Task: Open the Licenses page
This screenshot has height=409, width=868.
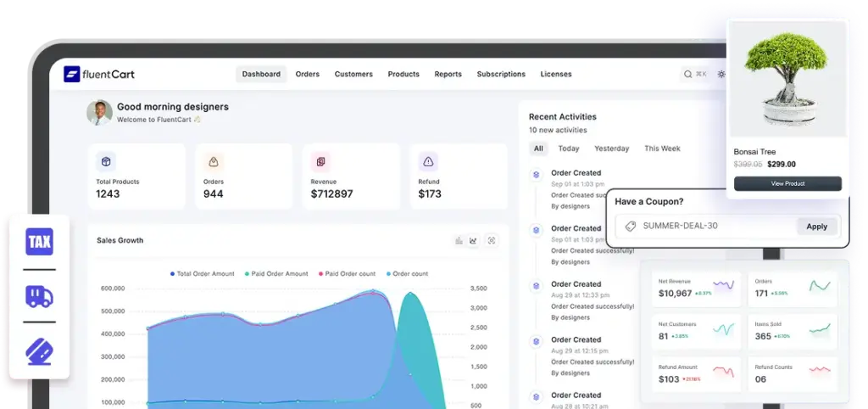Action: pyautogui.click(x=556, y=74)
